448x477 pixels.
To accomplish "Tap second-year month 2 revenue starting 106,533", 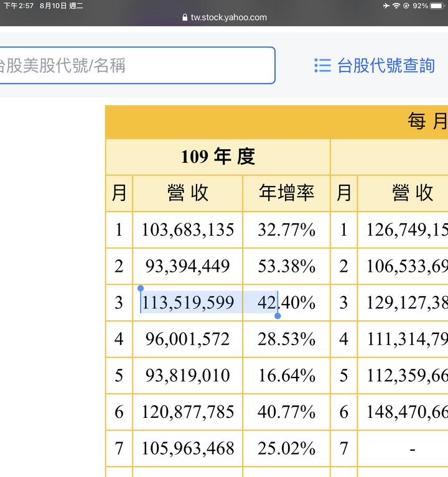I will tap(407, 266).
